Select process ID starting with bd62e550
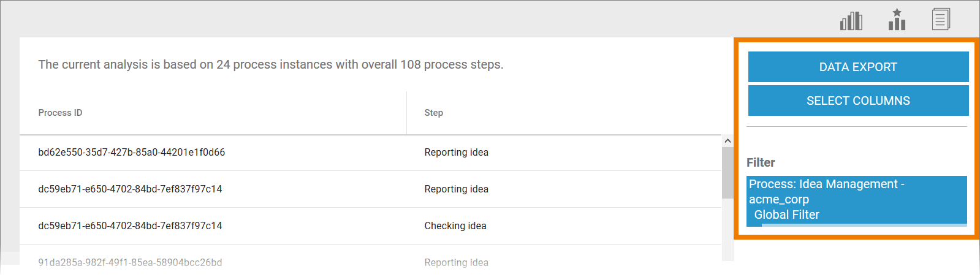 click(131, 153)
